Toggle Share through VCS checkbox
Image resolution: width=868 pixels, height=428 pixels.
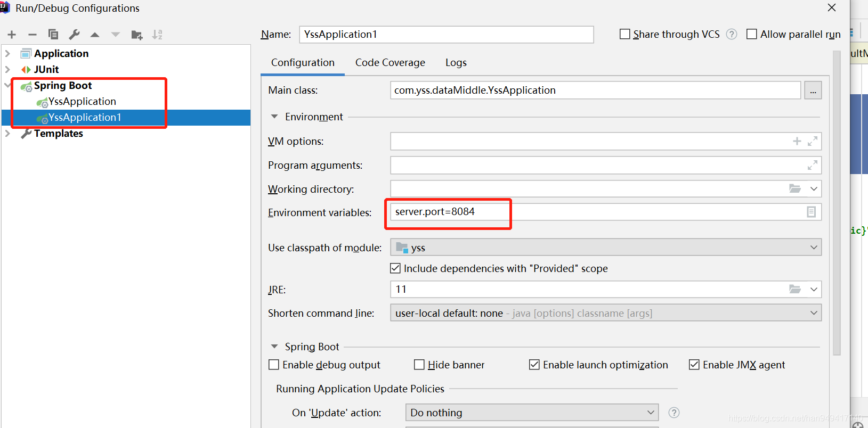[x=625, y=34]
